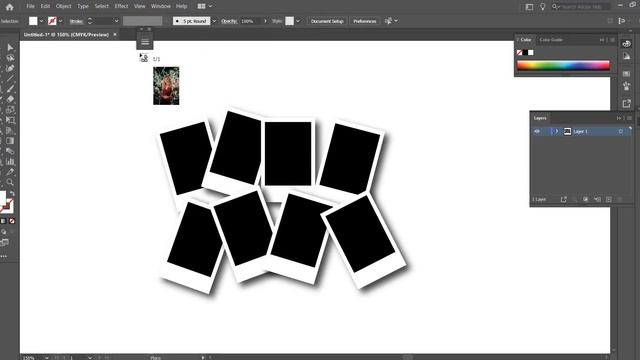Click the arrange documents icon near search
640x360 pixels.
(529, 7)
